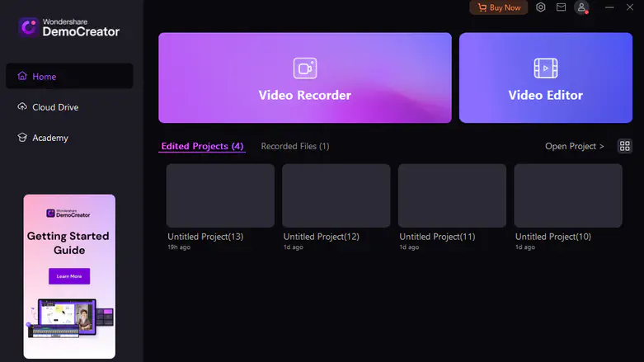Click the laptop illustration in guide banner
Screen dimensions: 644x362
click(70, 318)
